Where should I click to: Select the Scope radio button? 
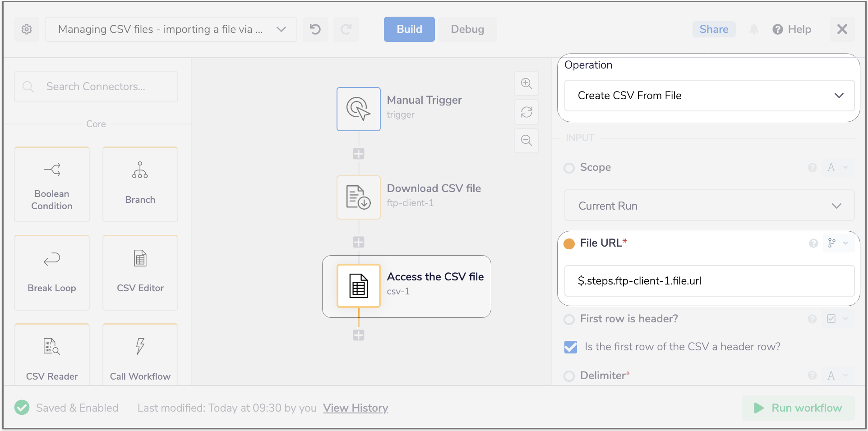pyautogui.click(x=569, y=168)
